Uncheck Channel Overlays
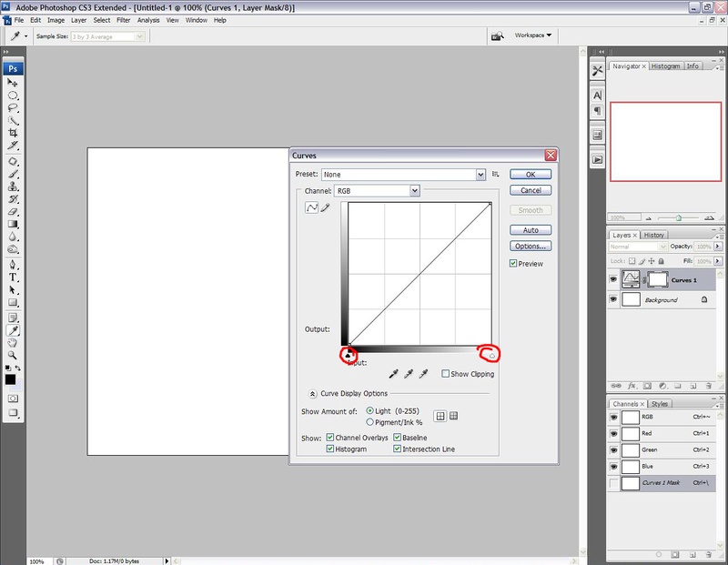The height and width of the screenshot is (565, 728). (330, 438)
